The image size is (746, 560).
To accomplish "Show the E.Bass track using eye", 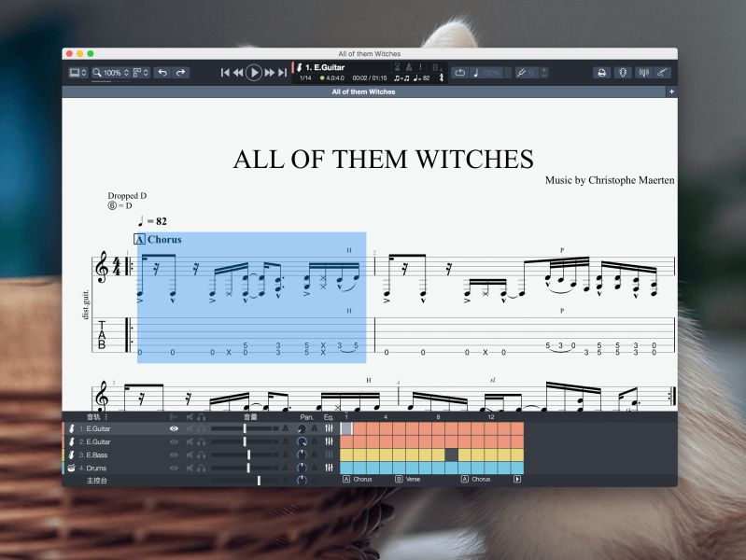I will pos(175,455).
